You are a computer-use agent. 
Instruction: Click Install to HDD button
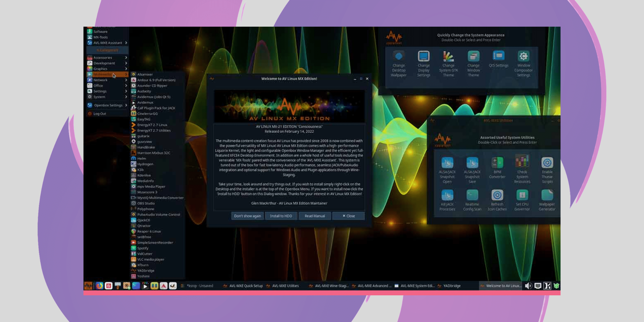pyautogui.click(x=281, y=216)
